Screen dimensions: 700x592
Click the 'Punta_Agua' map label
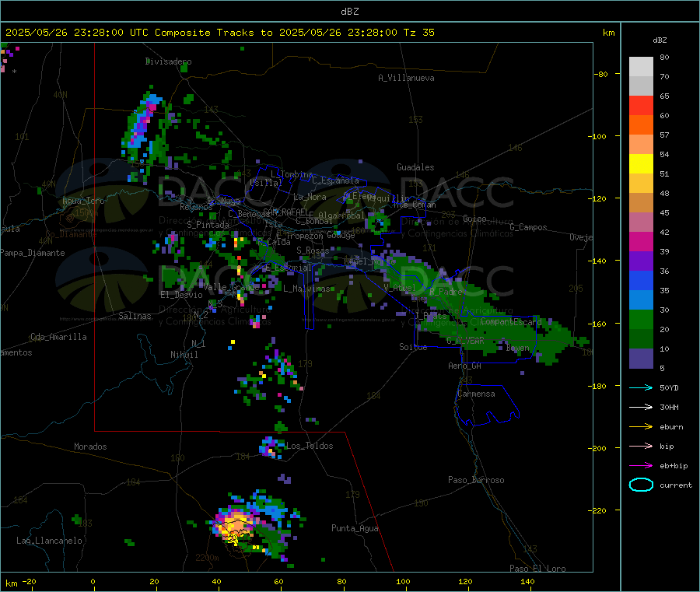click(x=355, y=528)
